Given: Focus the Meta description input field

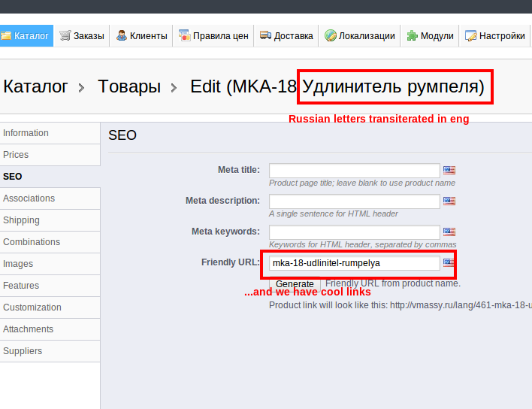Looking at the screenshot, I should (354, 201).
